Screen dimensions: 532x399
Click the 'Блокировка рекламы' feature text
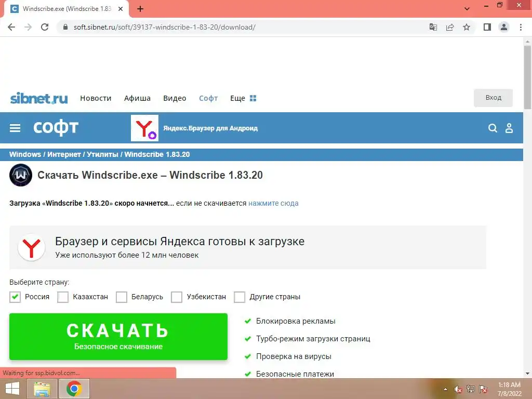[296, 321]
